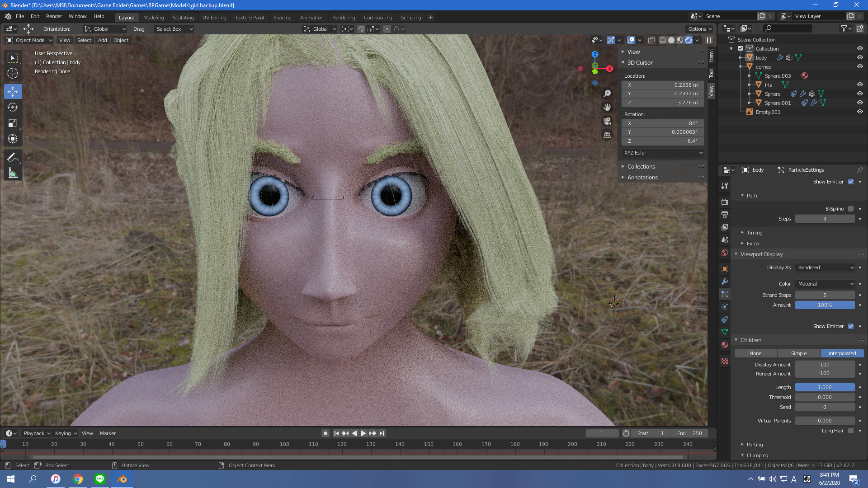Open Particle properties tab icon
The image size is (868, 488).
point(725,294)
